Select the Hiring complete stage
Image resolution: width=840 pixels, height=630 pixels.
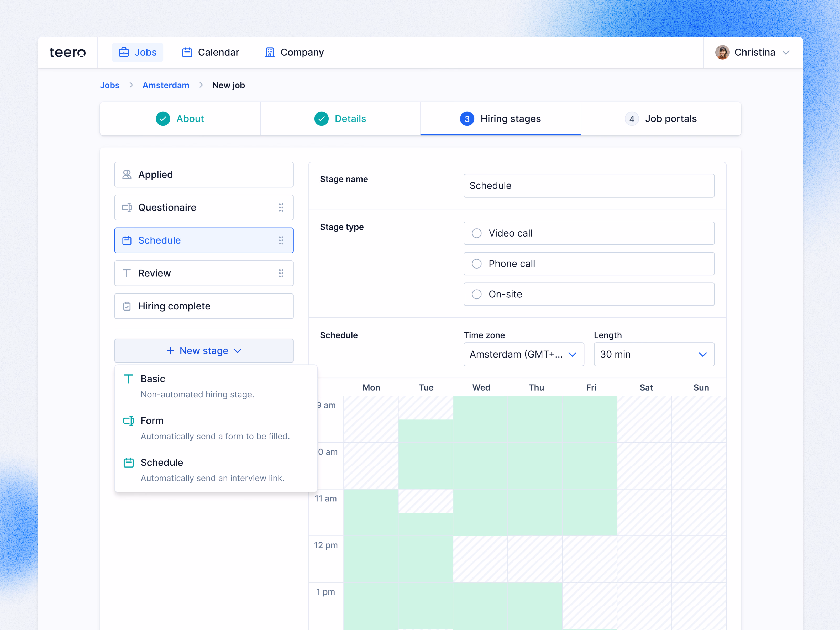coord(204,306)
